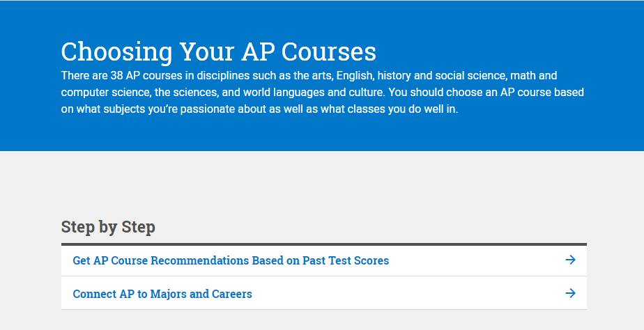Screen dimensions: 644x330
Task: Click the phrase world languages and culture
Action: pos(314,93)
